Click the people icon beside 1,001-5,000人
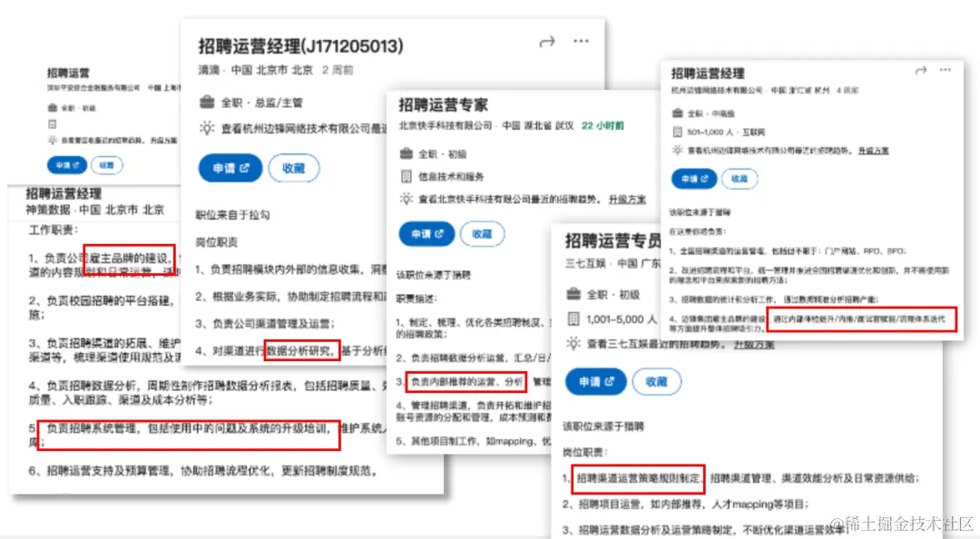 (x=573, y=318)
